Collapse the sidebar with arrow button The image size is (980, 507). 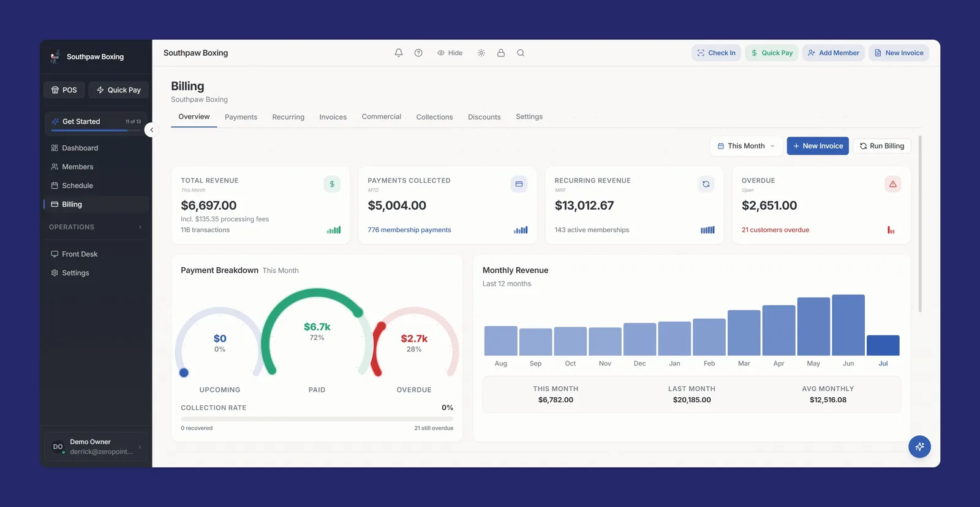click(152, 130)
